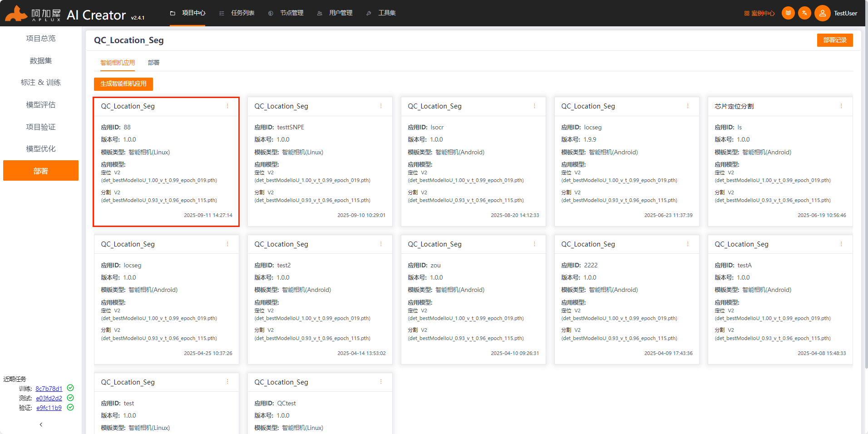868x434 pixels.
Task: Click the timestamp 2025-09-11 14:27:14
Action: coord(208,215)
